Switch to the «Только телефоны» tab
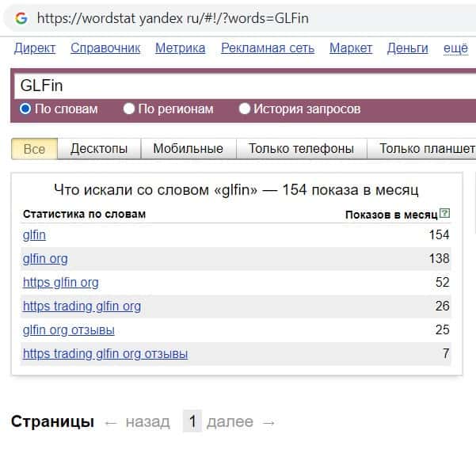Screen dimensions: 476x457 (301, 148)
